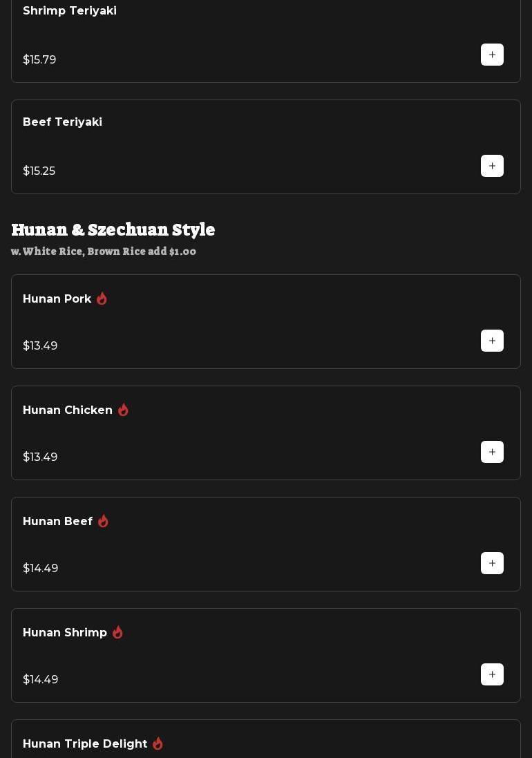Viewport: 532px width, 758px height.
Task: Open the Shrimp Teriyaki item title
Action: click(70, 11)
